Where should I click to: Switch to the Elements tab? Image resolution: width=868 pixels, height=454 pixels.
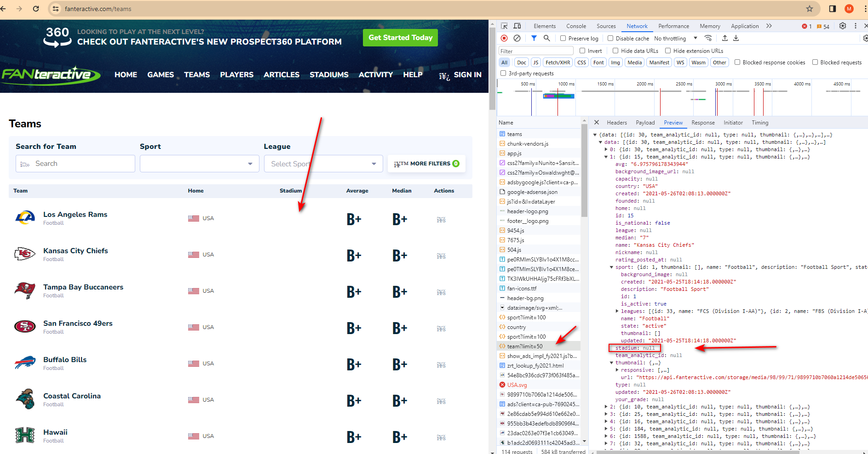tap(545, 26)
